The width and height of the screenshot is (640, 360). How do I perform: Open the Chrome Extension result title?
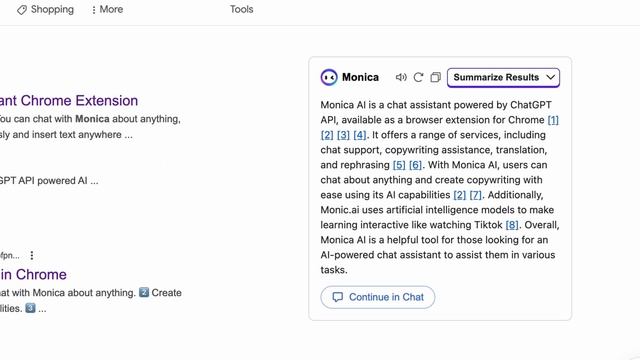69,100
